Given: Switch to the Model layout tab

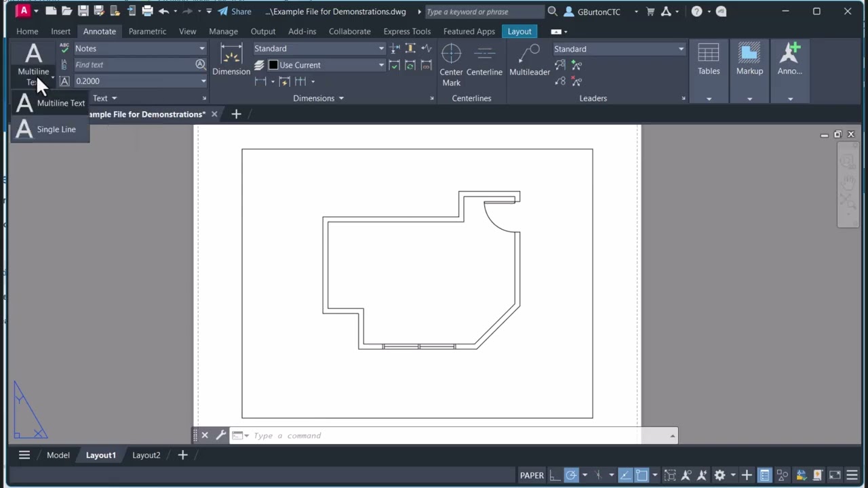Looking at the screenshot, I should [58, 455].
